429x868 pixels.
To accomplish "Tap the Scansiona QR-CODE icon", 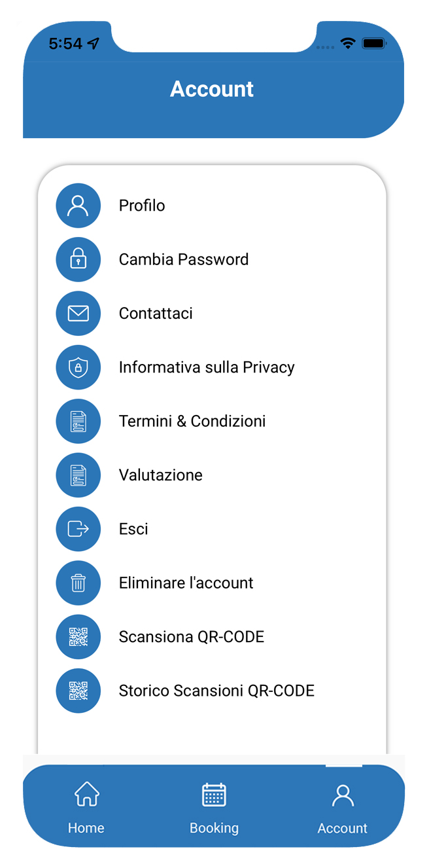I will pyautogui.click(x=78, y=637).
